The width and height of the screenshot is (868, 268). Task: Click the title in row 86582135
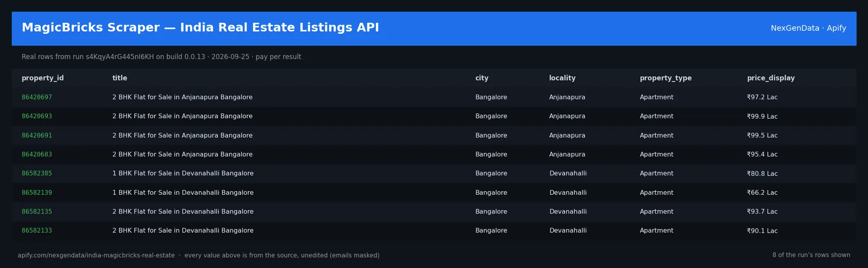[183, 212]
